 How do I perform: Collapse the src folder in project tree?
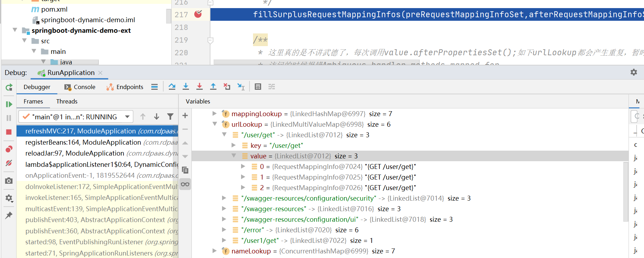coord(24,41)
